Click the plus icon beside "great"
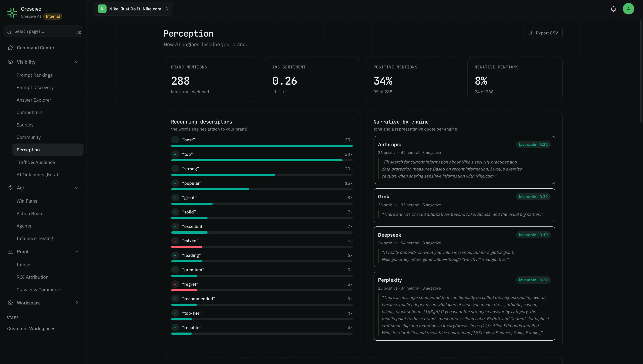This screenshot has width=643, height=364. [x=175, y=198]
